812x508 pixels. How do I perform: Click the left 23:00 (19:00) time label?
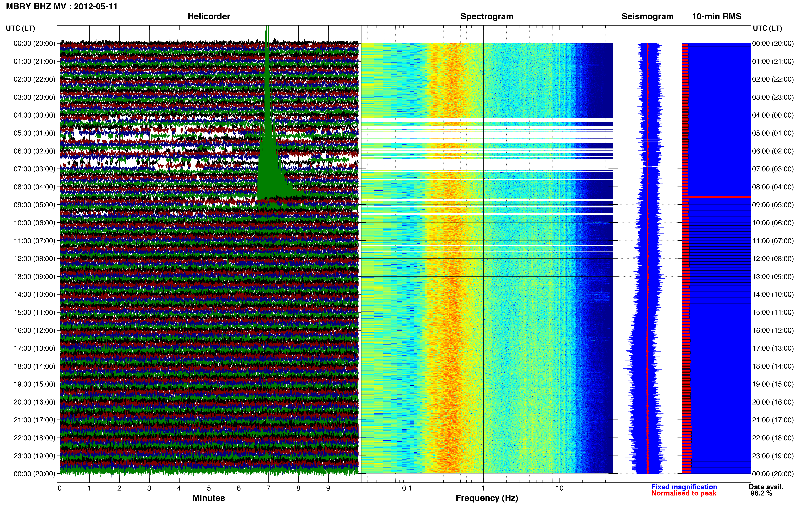coord(34,456)
